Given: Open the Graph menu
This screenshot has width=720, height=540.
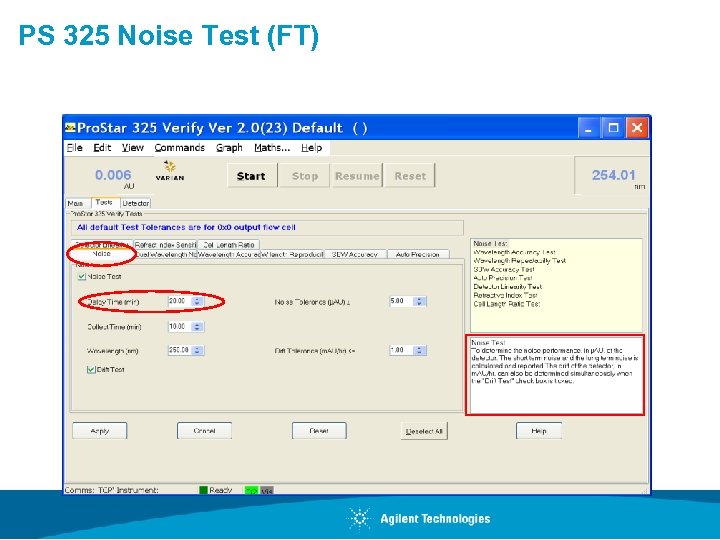Looking at the screenshot, I should tap(229, 147).
